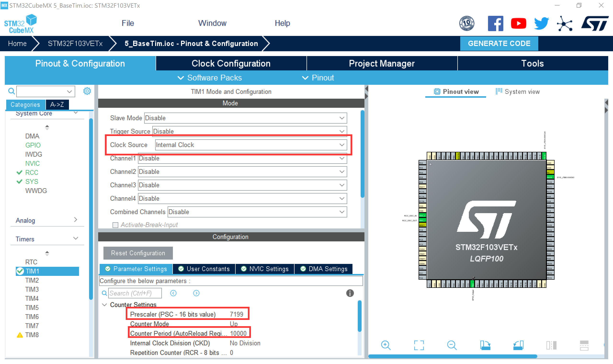Open the Clock Source dropdown

coord(251,145)
